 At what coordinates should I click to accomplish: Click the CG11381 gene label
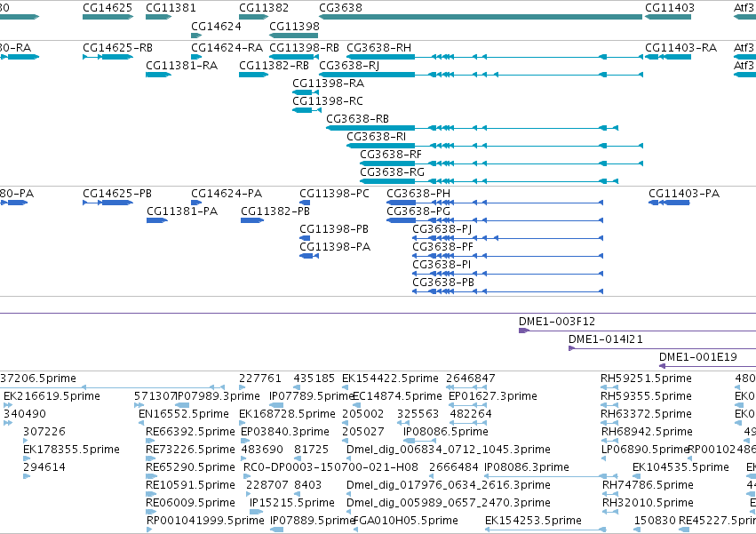[x=171, y=8]
